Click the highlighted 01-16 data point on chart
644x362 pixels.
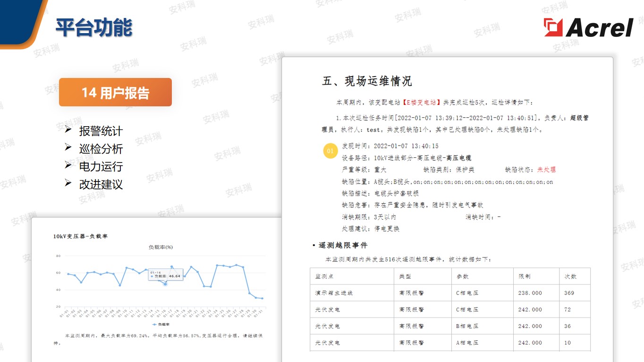(165, 284)
